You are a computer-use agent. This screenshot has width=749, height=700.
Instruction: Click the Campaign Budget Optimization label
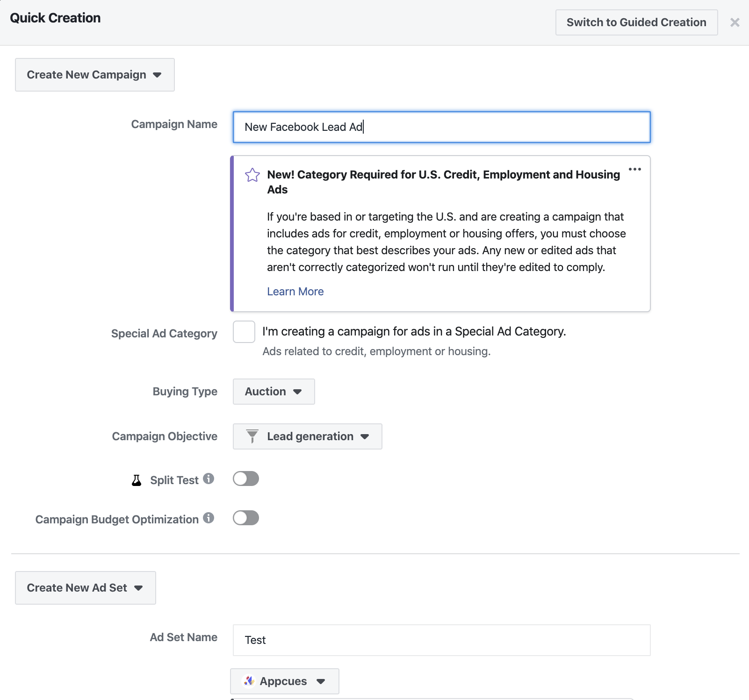[117, 520]
